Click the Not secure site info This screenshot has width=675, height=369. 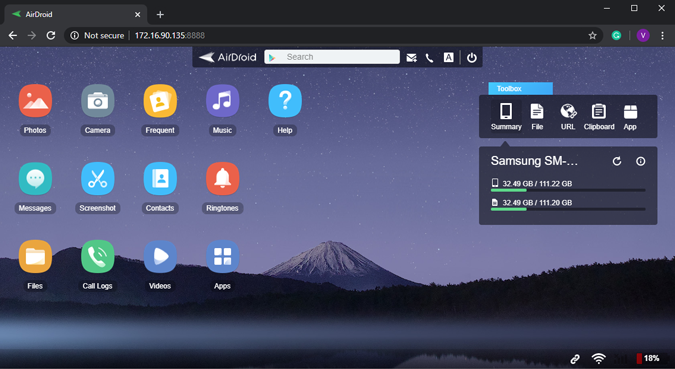pos(97,35)
